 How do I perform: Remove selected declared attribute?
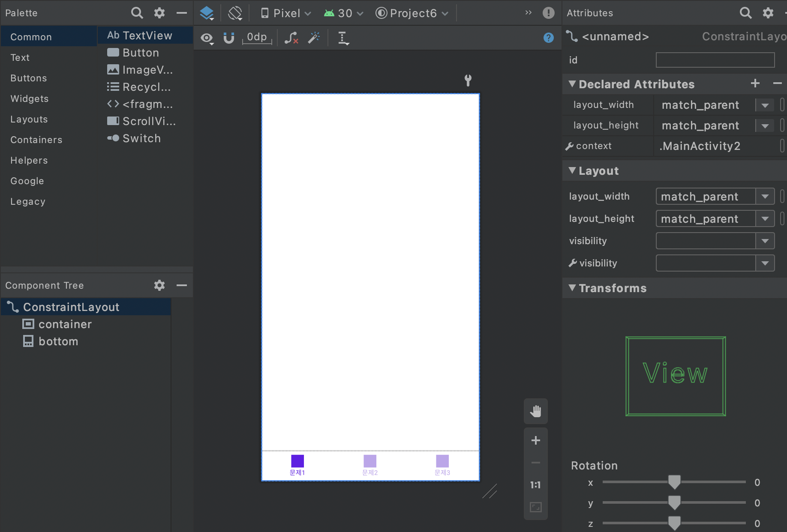(x=777, y=84)
